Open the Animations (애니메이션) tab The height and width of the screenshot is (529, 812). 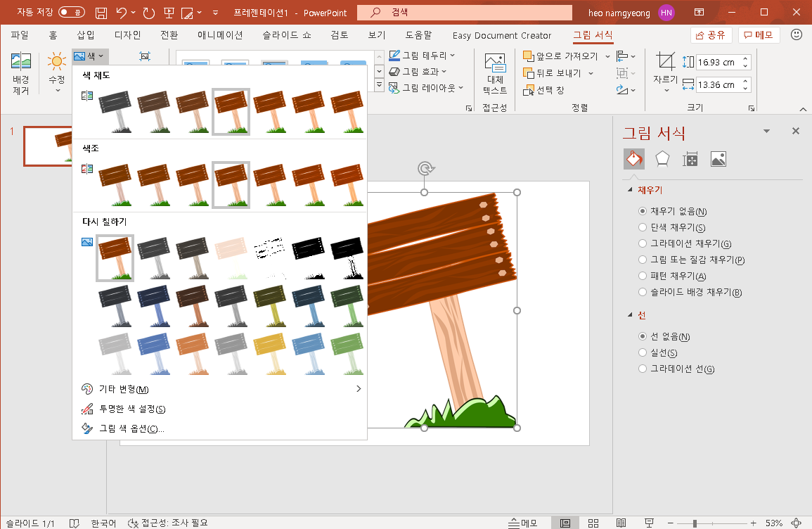click(220, 34)
